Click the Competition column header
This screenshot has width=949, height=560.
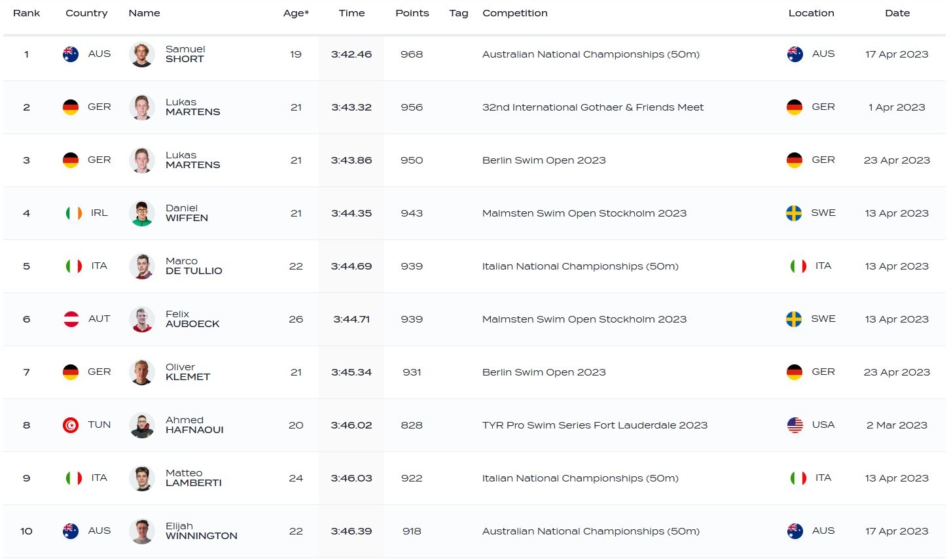514,13
